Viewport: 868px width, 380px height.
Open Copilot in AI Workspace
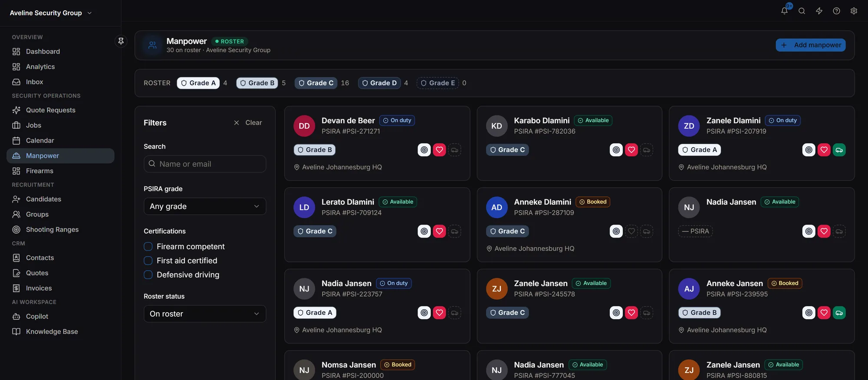(60, 317)
